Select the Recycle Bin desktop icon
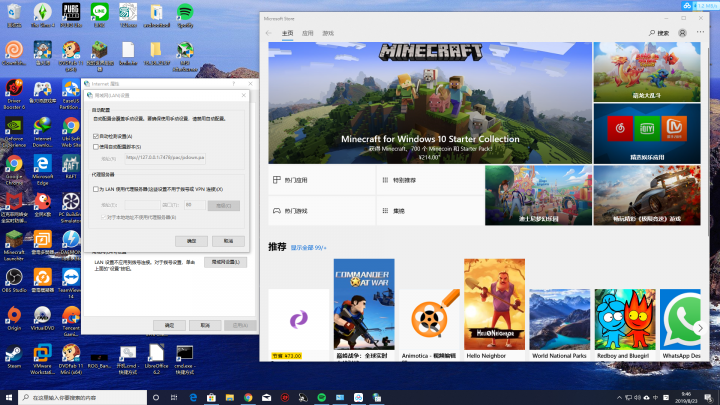Viewport: 720px width, 405px height. [14, 15]
